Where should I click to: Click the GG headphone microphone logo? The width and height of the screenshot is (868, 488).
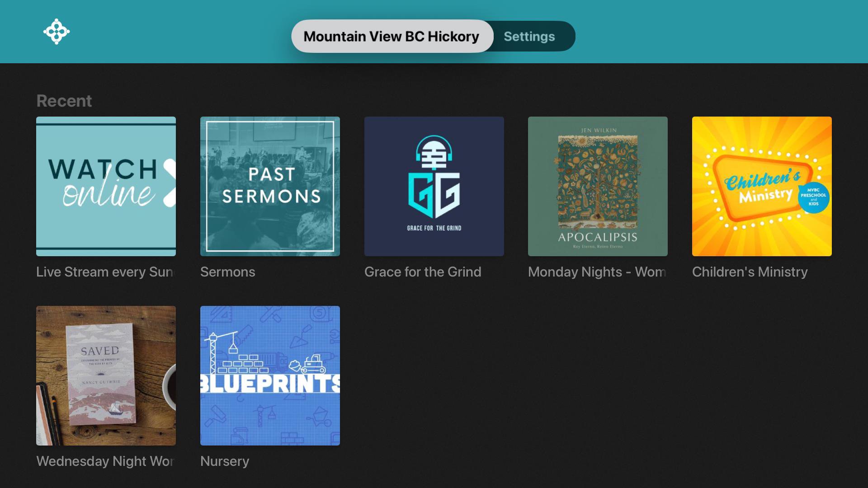tap(434, 177)
